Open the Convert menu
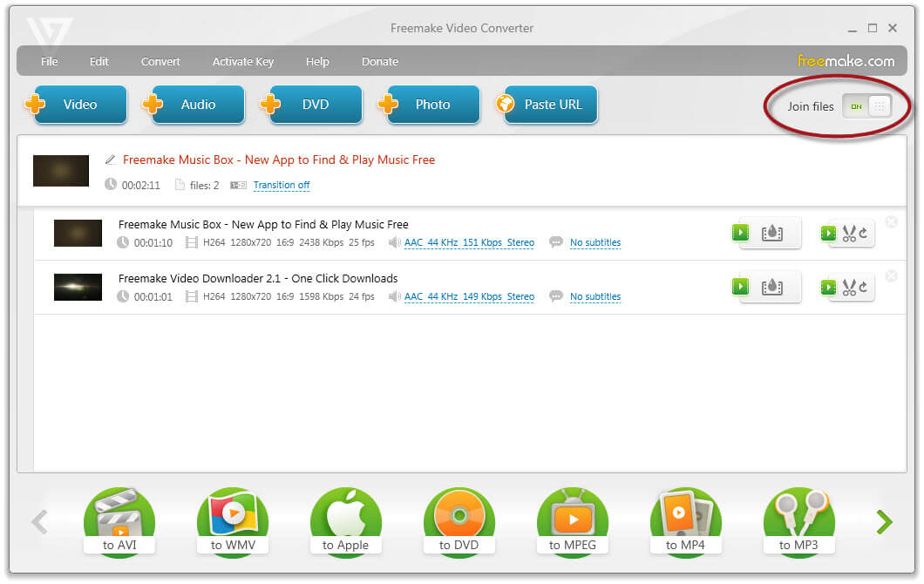Viewport: 924px width, 584px height. click(160, 61)
